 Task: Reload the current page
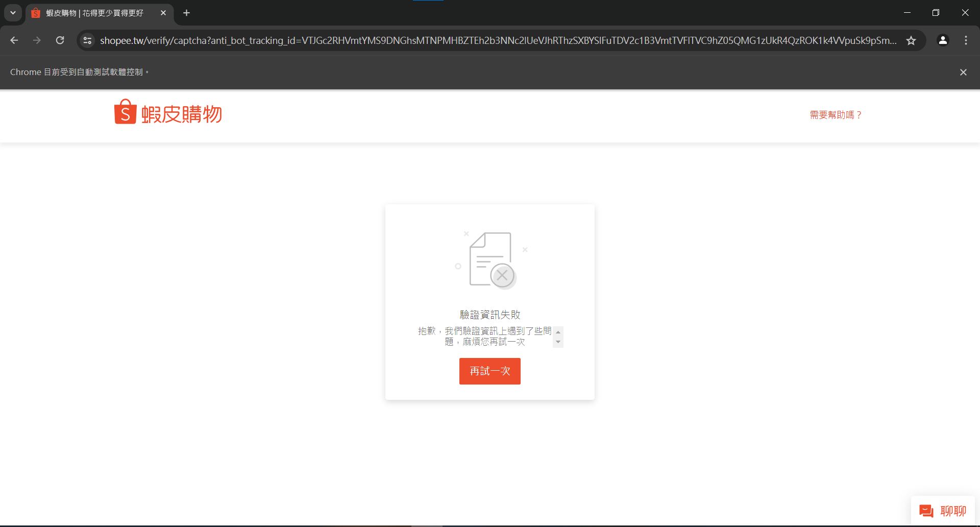coord(60,40)
